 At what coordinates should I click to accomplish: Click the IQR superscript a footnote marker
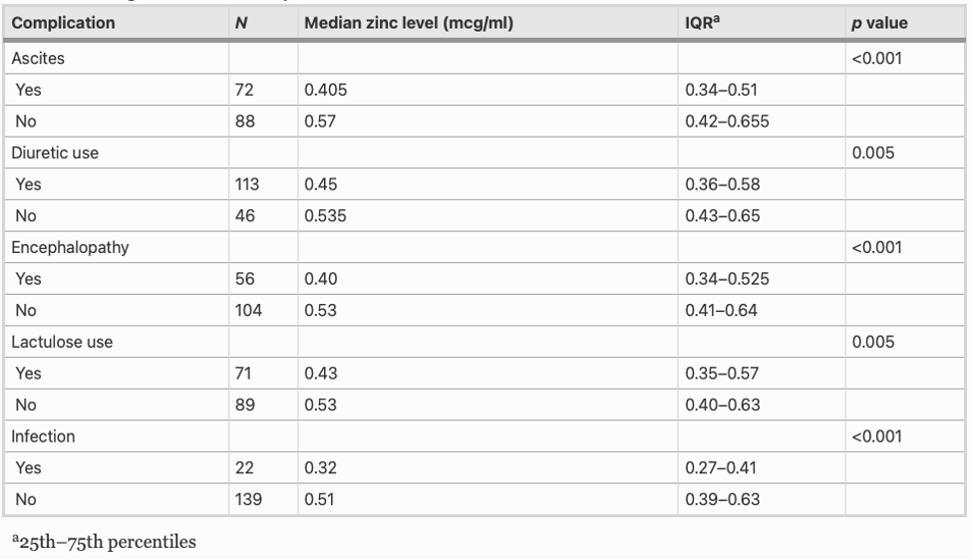click(x=716, y=19)
